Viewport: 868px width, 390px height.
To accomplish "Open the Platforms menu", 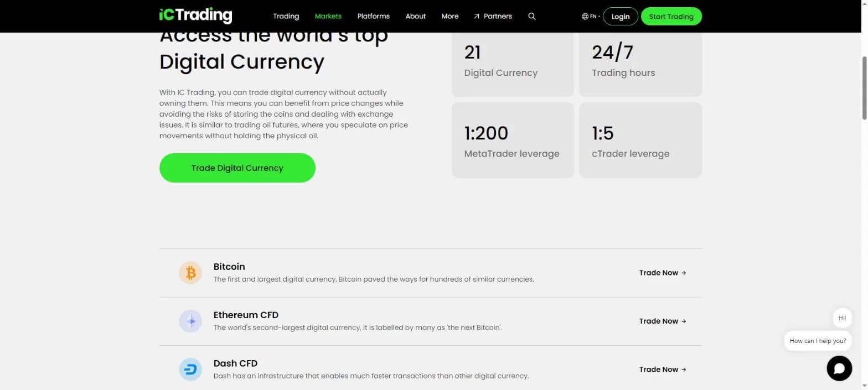I will coord(374,16).
